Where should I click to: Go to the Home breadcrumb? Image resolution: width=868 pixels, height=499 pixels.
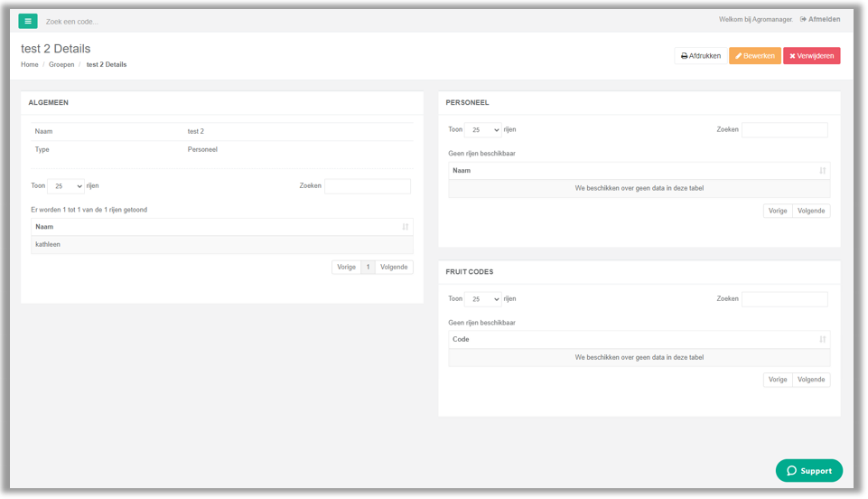pos(29,65)
